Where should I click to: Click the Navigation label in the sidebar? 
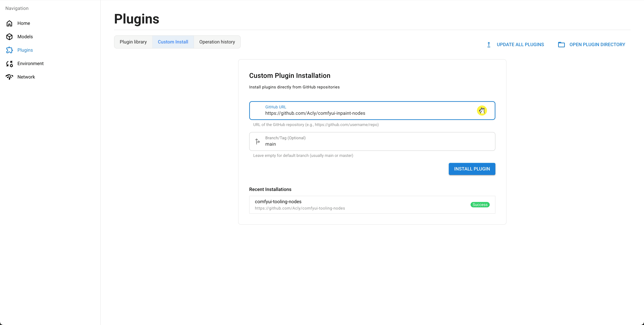17,8
